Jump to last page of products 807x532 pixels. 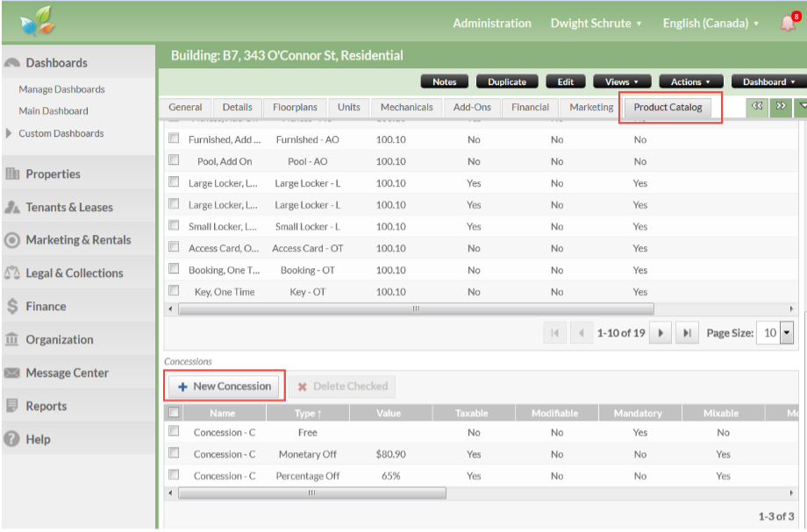688,333
